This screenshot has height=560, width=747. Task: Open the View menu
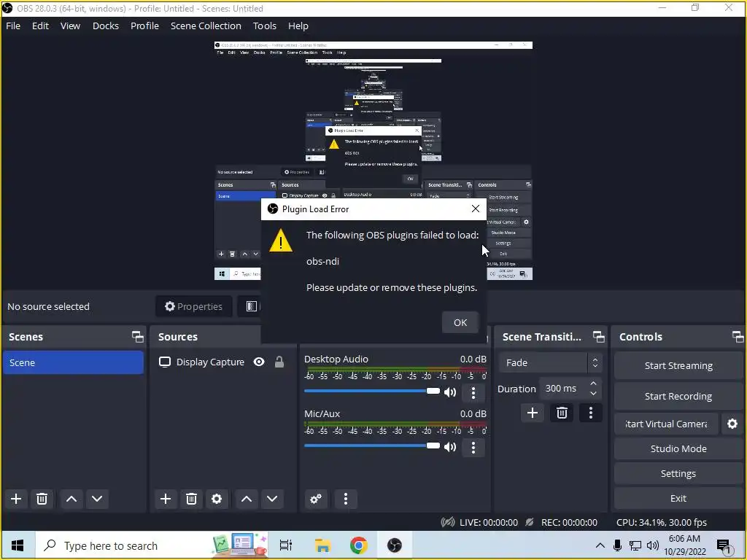[x=70, y=26]
